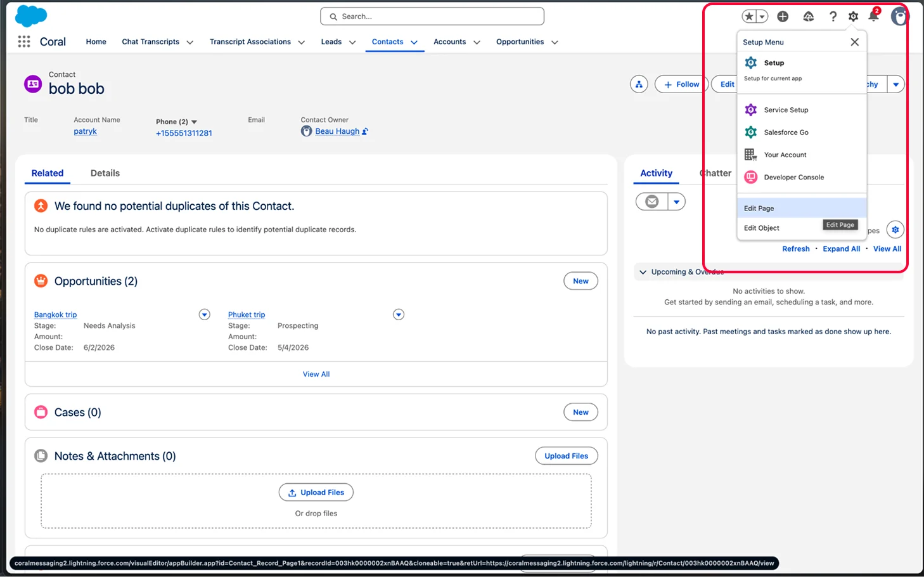Click View All activities link
Image resolution: width=924 pixels, height=577 pixels.
click(x=887, y=249)
